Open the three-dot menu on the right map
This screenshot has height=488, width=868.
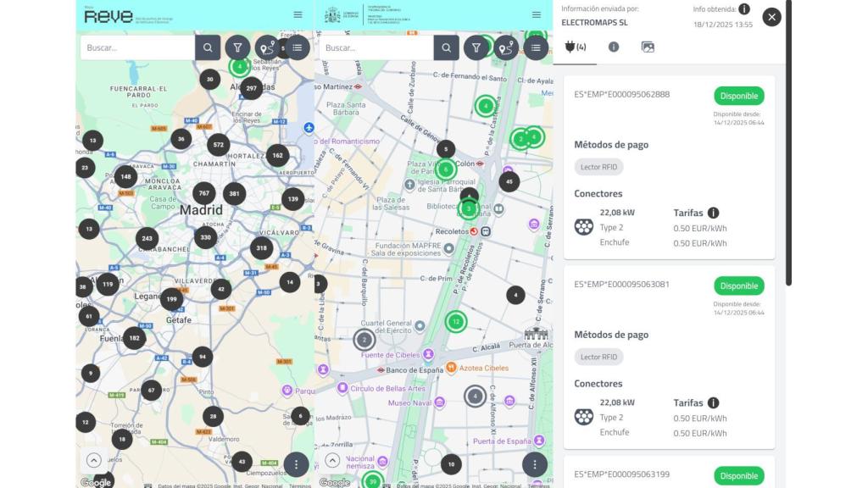click(x=535, y=463)
